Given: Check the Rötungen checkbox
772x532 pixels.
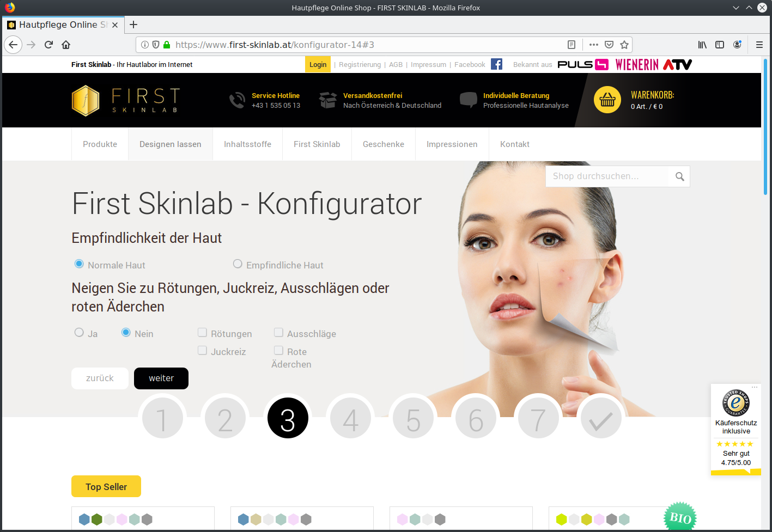Looking at the screenshot, I should coord(202,333).
